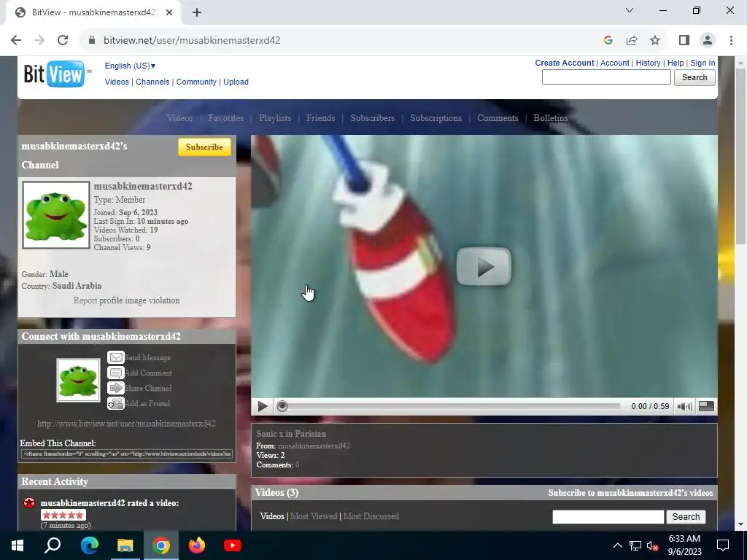Open the Chrome profile icon
Screen dimensions: 747x560
pos(708,40)
